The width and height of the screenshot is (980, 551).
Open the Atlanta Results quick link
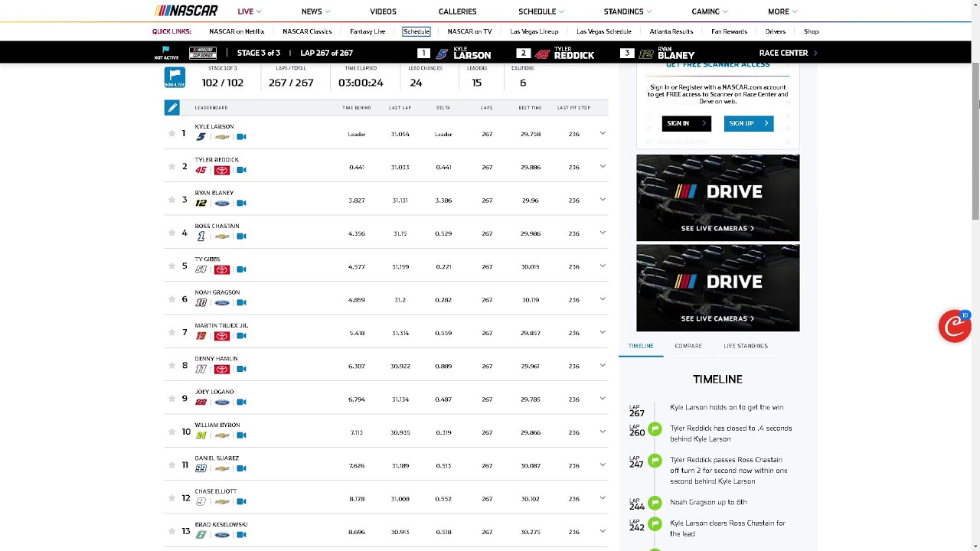(x=671, y=31)
